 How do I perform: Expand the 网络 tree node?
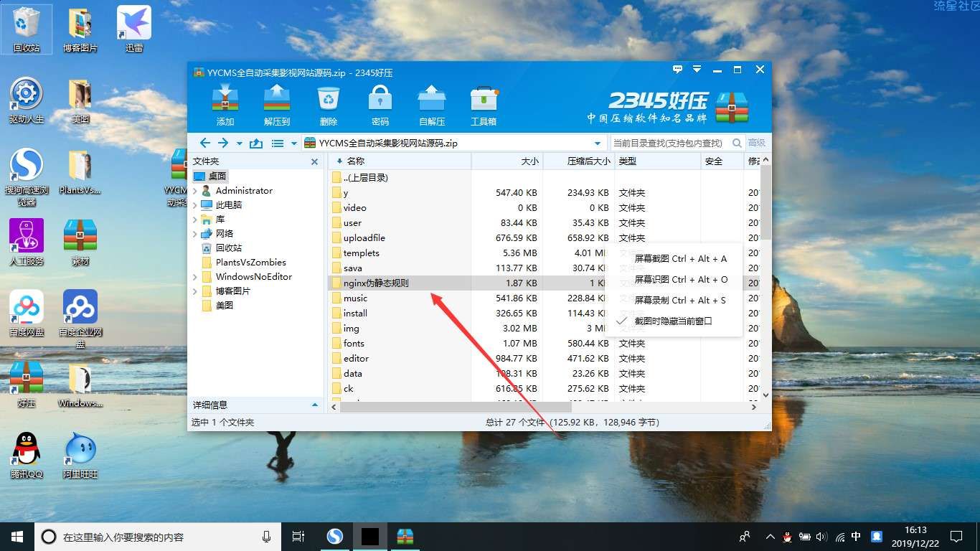coord(195,234)
